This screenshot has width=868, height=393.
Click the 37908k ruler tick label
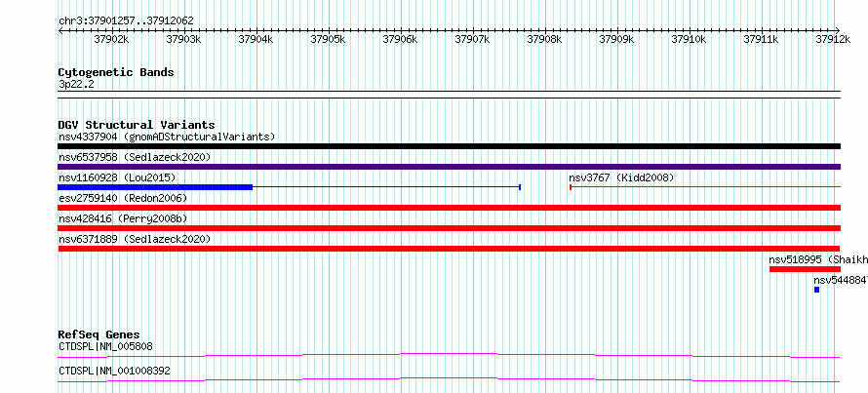545,39
